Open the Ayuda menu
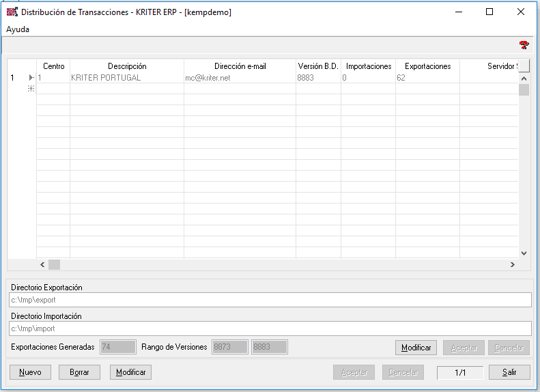Image resolution: width=540 pixels, height=392 pixels. [x=18, y=29]
